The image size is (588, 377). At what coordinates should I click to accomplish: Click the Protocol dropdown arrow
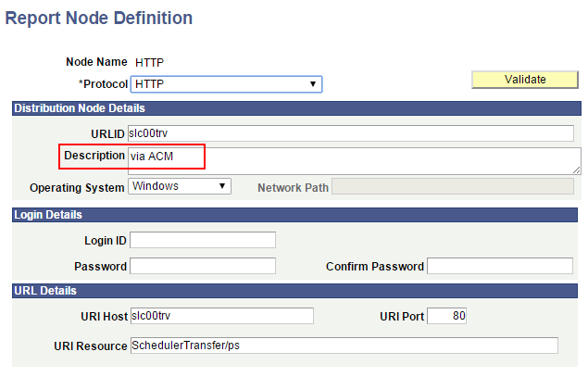tap(313, 84)
